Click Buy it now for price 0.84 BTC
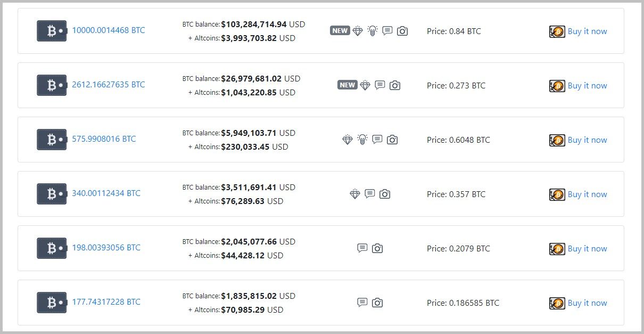 pos(587,31)
